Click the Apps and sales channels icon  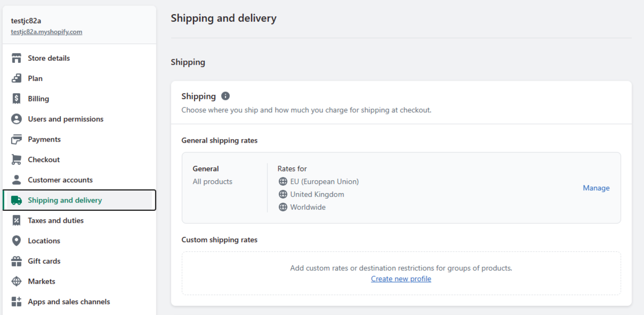16,302
